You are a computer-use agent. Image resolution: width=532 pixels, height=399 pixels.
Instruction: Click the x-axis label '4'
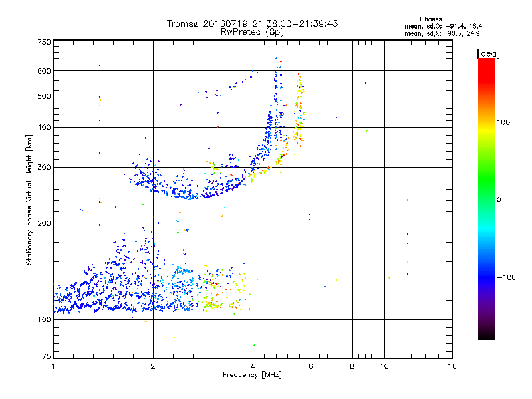click(x=253, y=366)
